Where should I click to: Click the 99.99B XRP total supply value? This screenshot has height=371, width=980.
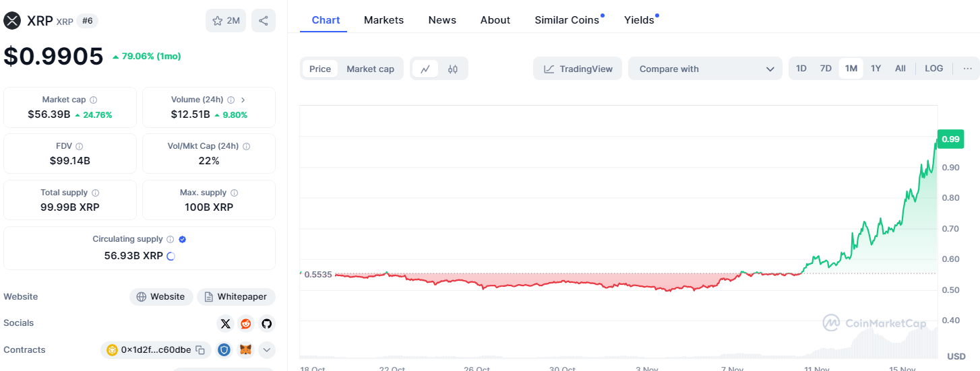click(70, 207)
